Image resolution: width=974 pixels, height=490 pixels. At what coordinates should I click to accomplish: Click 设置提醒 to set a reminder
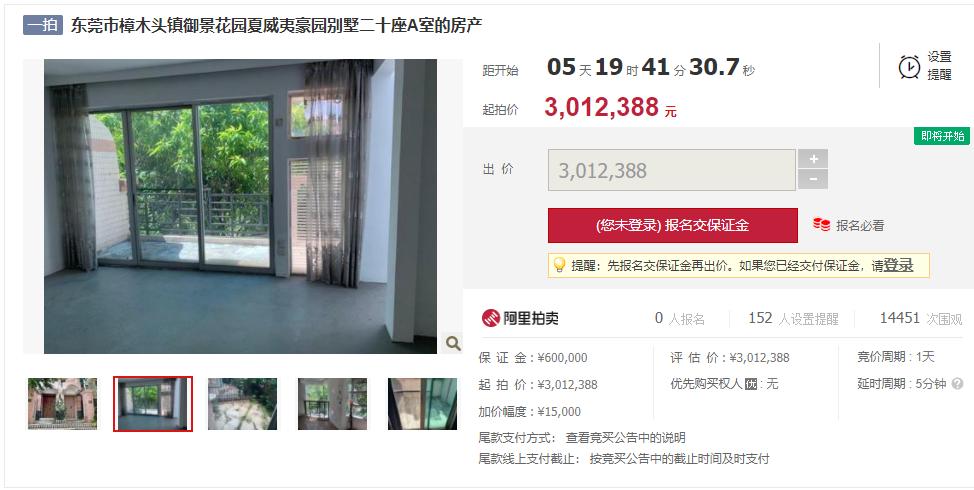click(x=939, y=66)
